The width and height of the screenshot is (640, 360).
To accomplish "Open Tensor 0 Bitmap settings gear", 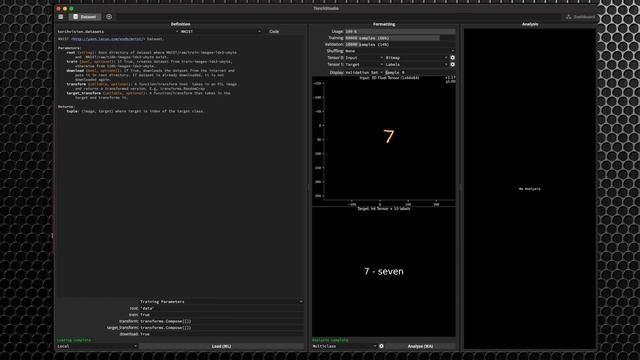I will pos(452,58).
